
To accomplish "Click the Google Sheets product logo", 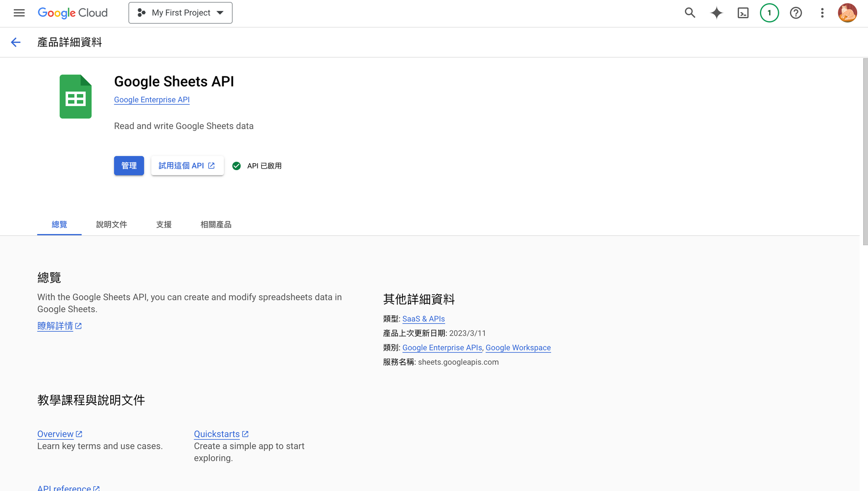I will [76, 96].
